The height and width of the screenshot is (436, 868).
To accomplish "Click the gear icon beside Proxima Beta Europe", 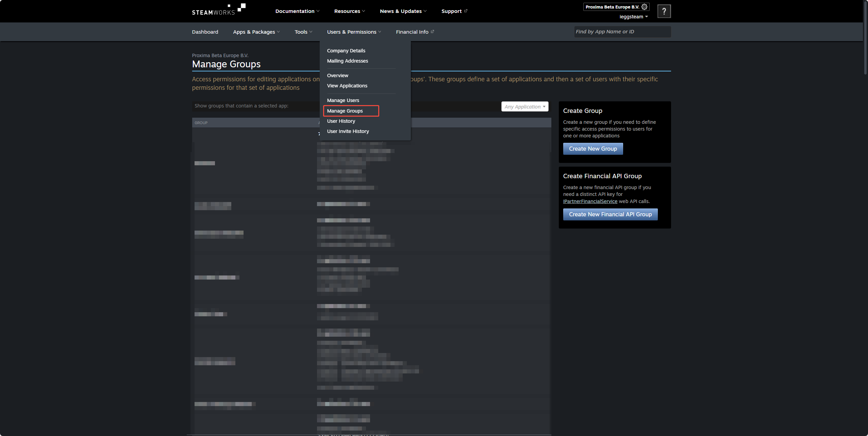I will [x=644, y=7].
